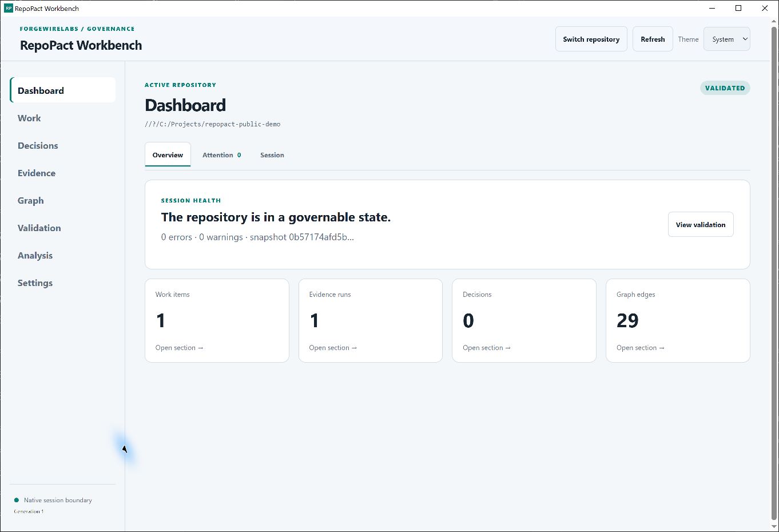Open Decisions in the sidebar
779x532 pixels.
pos(63,145)
